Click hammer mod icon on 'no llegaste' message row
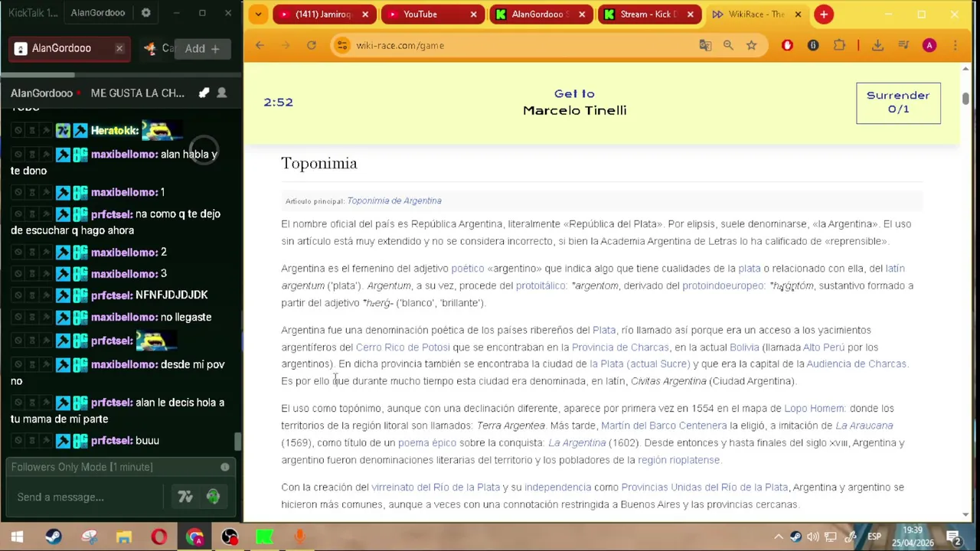This screenshot has height=551, width=980. click(63, 317)
